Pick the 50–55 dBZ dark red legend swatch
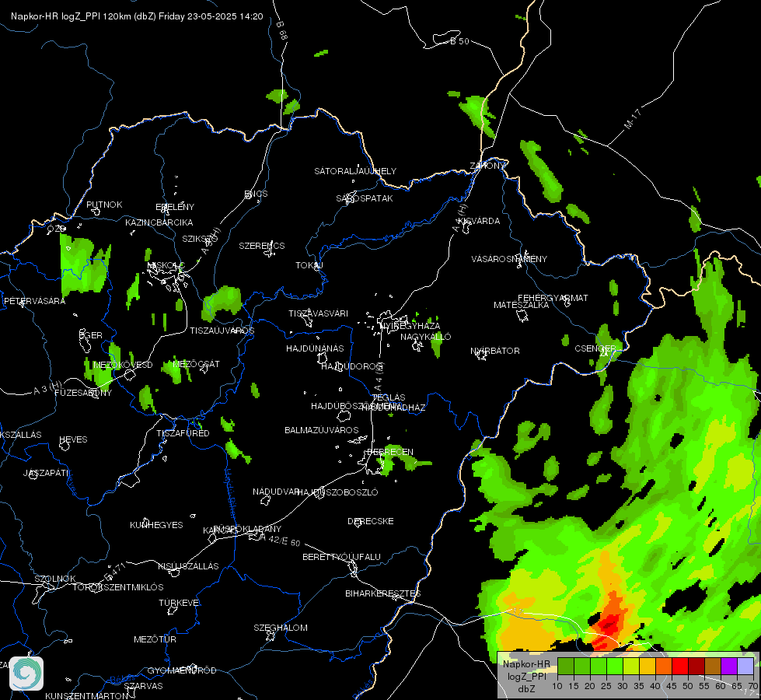Screen dimensions: 761x700 pyautogui.click(x=696, y=666)
